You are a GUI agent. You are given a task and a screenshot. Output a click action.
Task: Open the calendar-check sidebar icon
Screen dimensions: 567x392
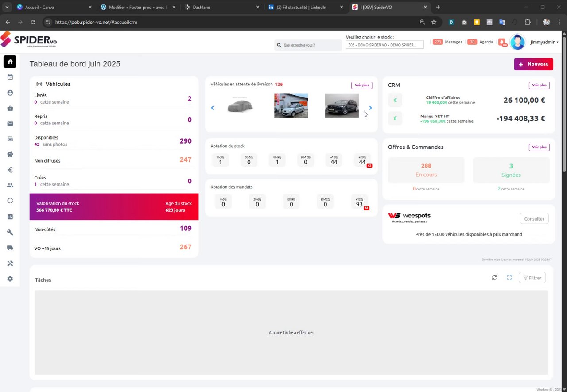(x=10, y=77)
